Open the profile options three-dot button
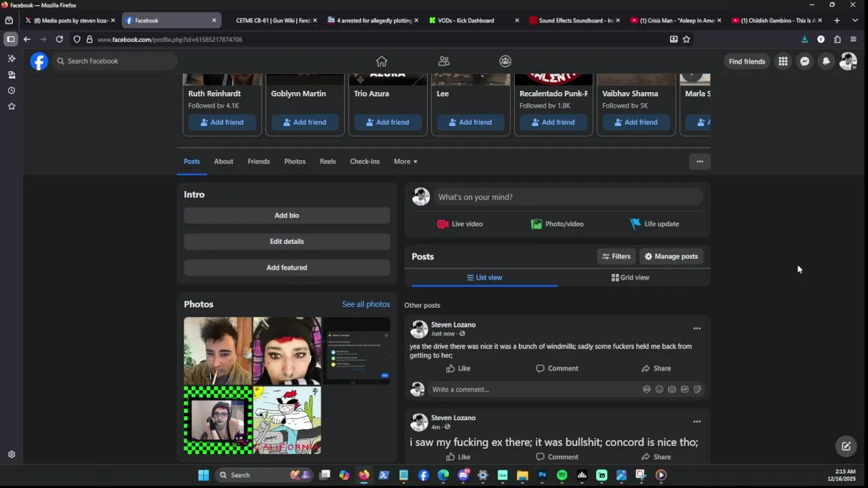868x488 pixels. point(700,161)
